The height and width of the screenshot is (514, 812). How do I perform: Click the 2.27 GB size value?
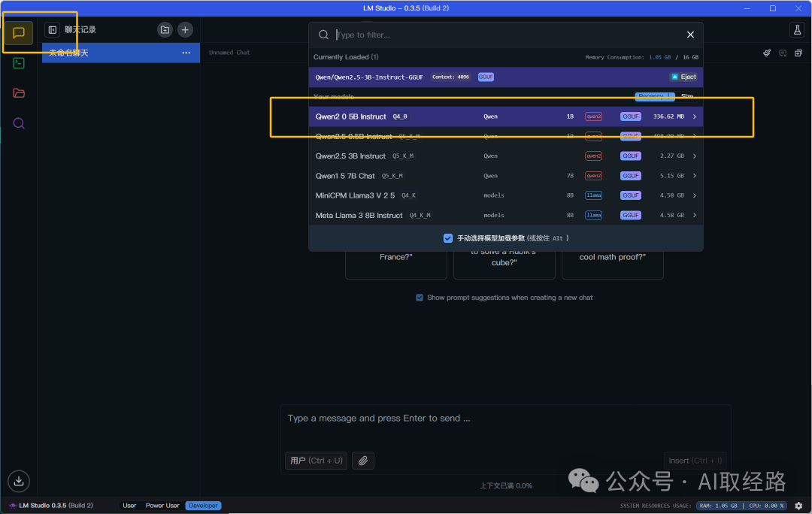click(671, 156)
